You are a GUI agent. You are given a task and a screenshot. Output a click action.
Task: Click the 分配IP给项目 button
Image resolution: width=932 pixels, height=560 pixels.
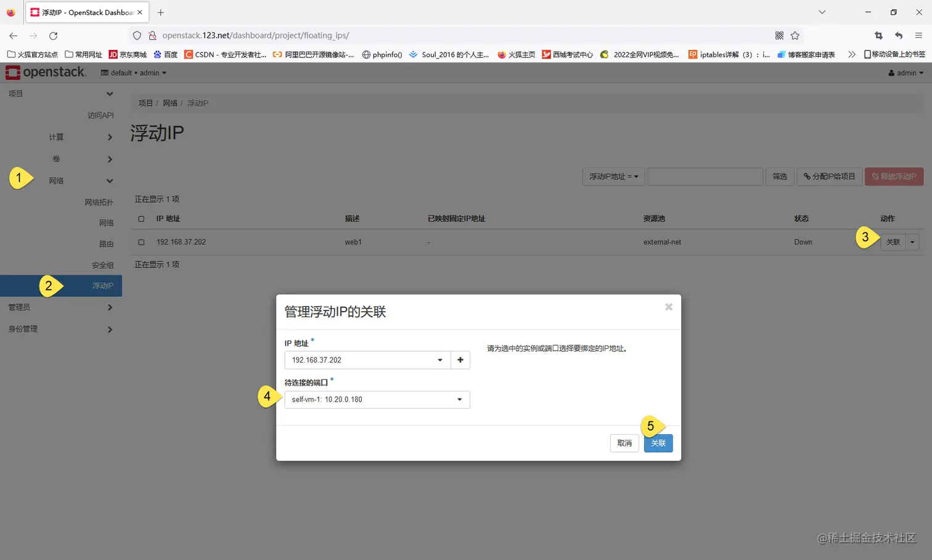click(829, 176)
